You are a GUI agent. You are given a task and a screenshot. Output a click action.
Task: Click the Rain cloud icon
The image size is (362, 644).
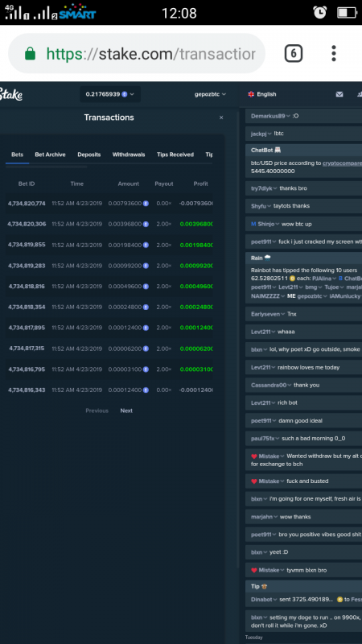click(268, 258)
